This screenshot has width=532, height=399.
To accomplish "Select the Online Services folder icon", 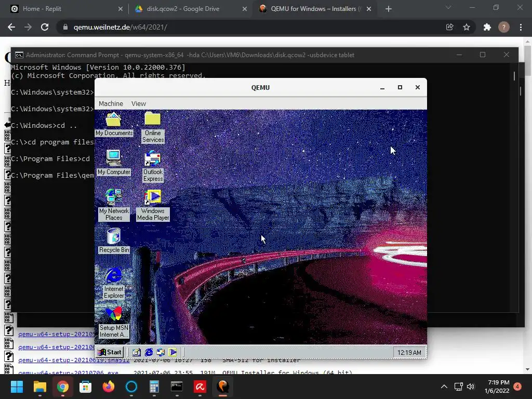I will [153, 127].
